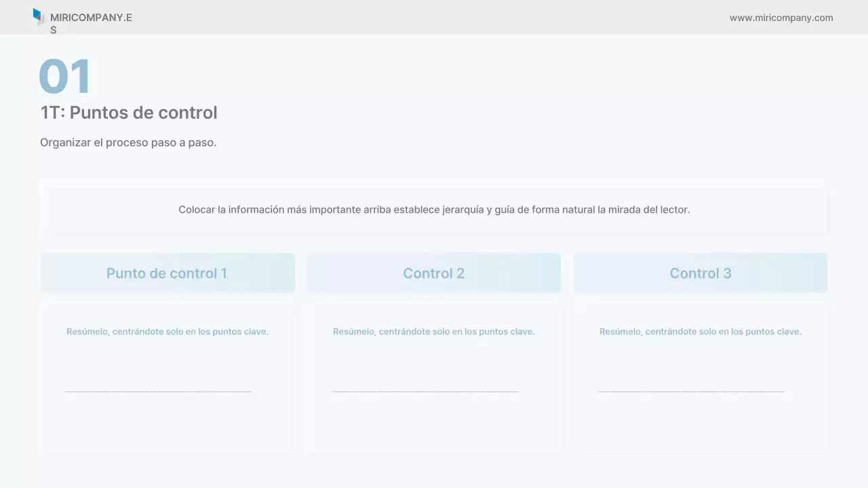
Task: Click the word 'jerarquía' in the banner sentence
Action: point(463,210)
